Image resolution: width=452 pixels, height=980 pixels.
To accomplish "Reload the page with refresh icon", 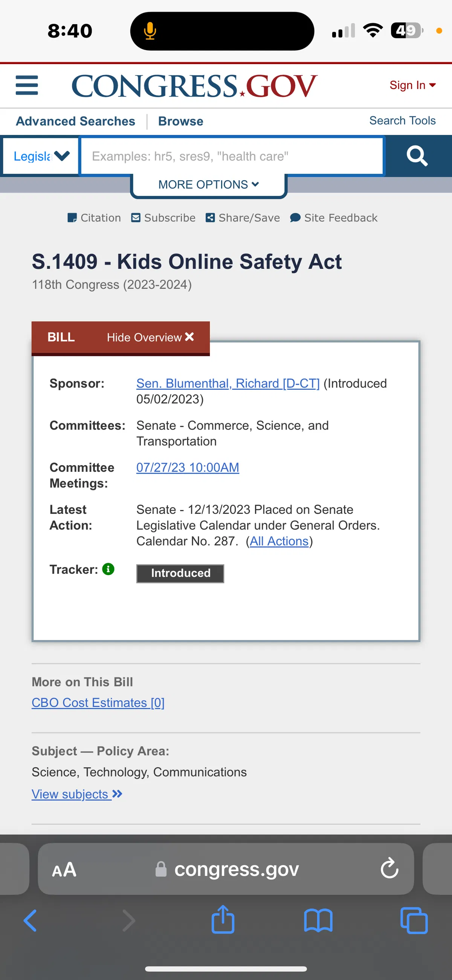I will tap(389, 868).
